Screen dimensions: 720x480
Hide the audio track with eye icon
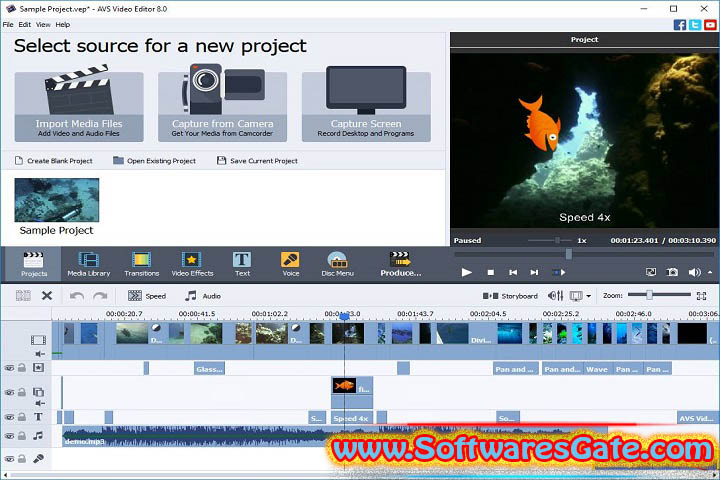click(x=9, y=435)
